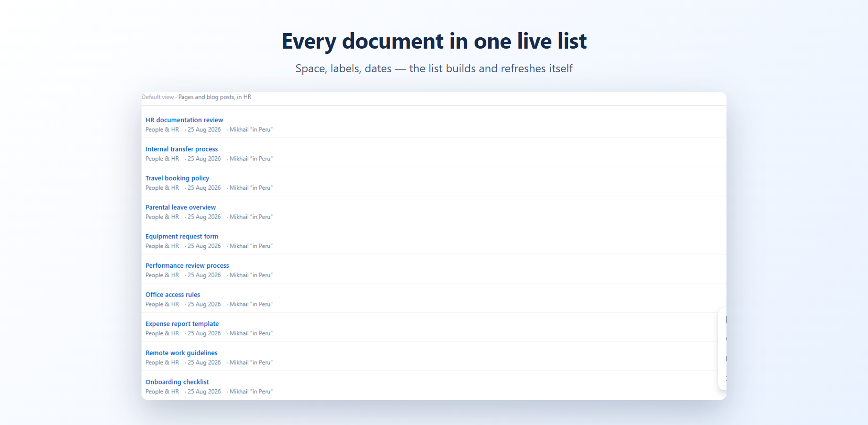
Task: Open the HR documentation review link
Action: point(184,120)
